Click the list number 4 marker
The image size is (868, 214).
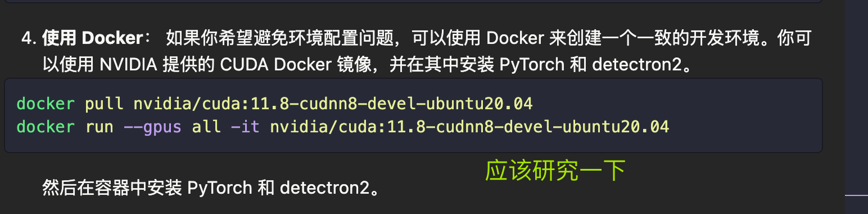pyautogui.click(x=29, y=39)
